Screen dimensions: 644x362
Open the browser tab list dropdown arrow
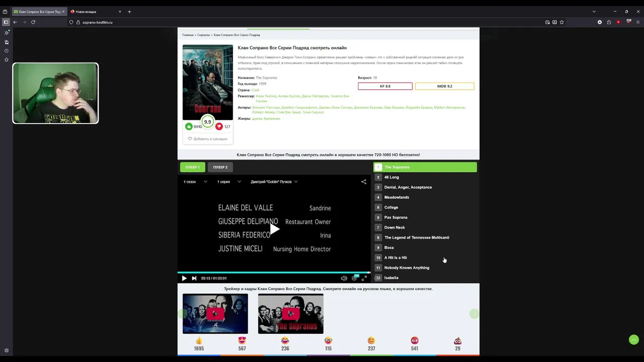[x=594, y=12]
